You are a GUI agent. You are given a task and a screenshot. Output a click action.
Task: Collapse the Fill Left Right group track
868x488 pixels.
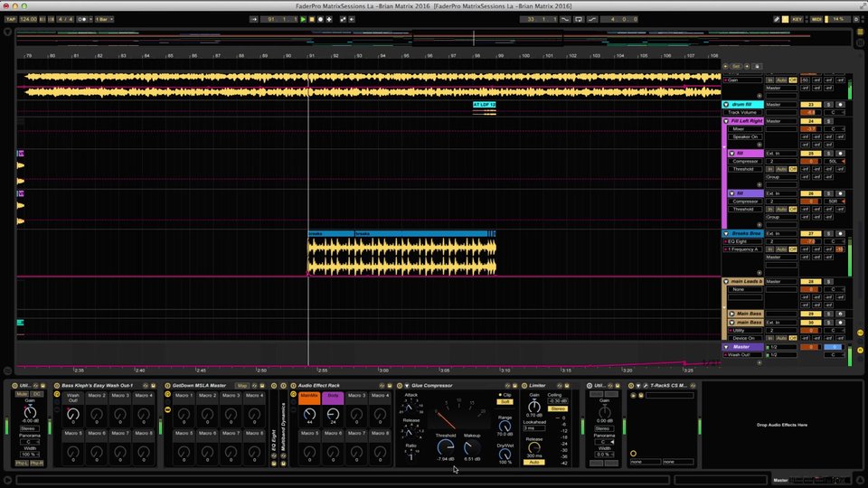pyautogui.click(x=726, y=121)
